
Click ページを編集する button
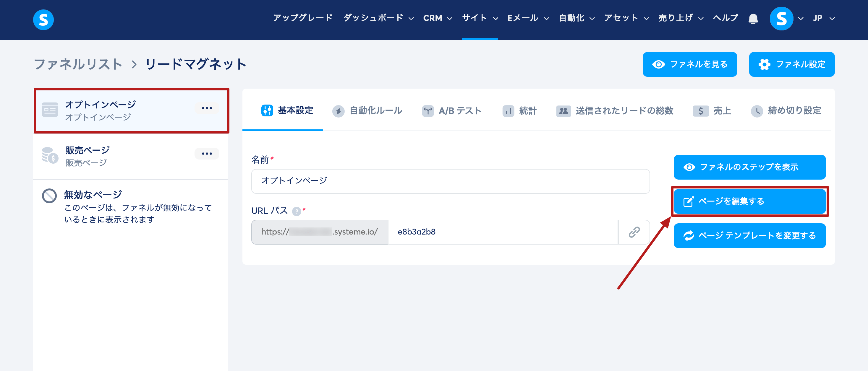click(749, 201)
